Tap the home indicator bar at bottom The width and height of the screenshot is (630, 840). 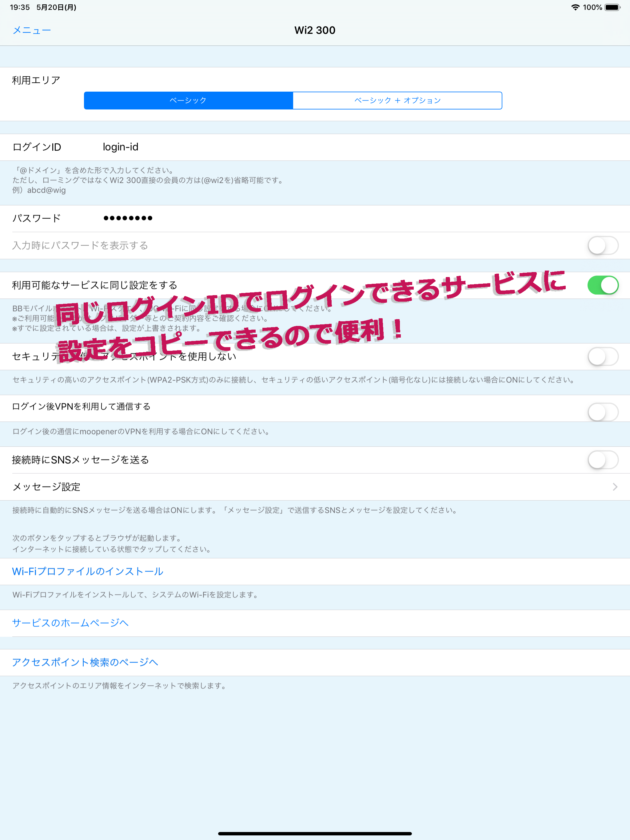(315, 834)
